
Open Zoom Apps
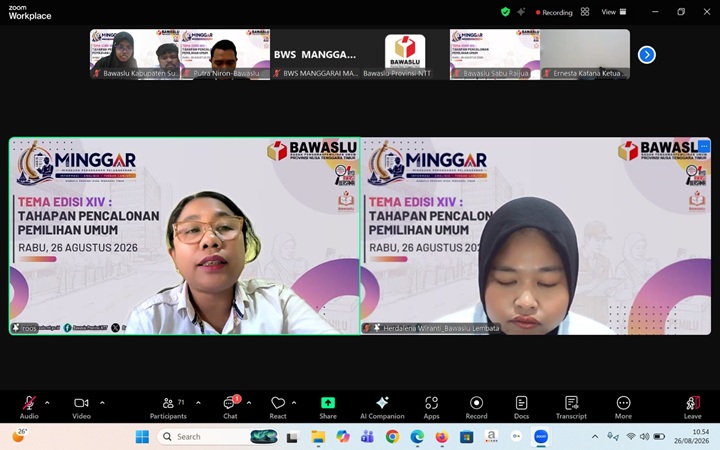click(431, 407)
